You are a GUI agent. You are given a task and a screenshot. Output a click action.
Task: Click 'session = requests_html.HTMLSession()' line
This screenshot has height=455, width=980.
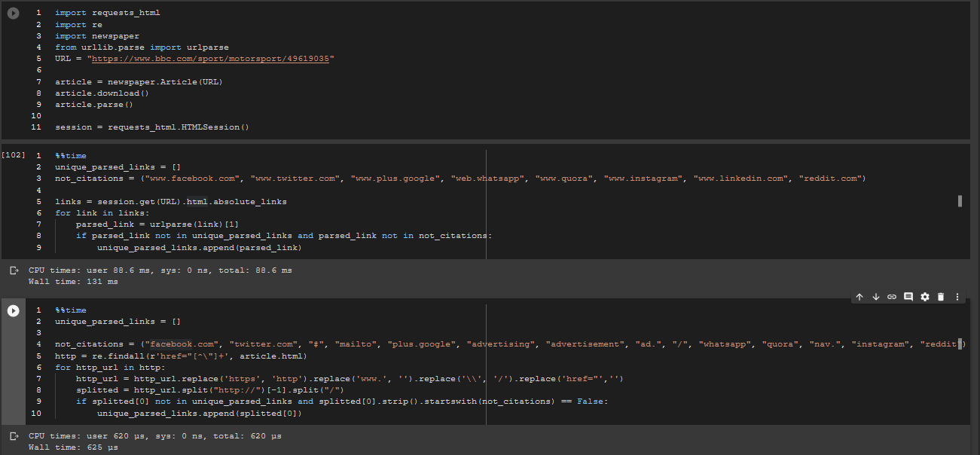(152, 127)
